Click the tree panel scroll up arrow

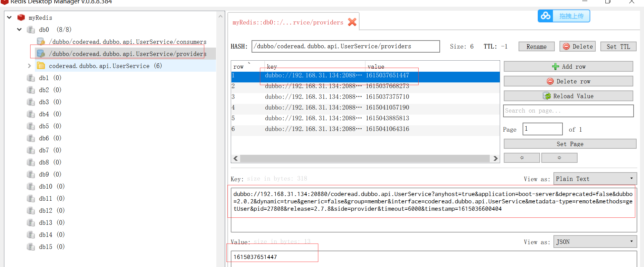click(x=220, y=16)
